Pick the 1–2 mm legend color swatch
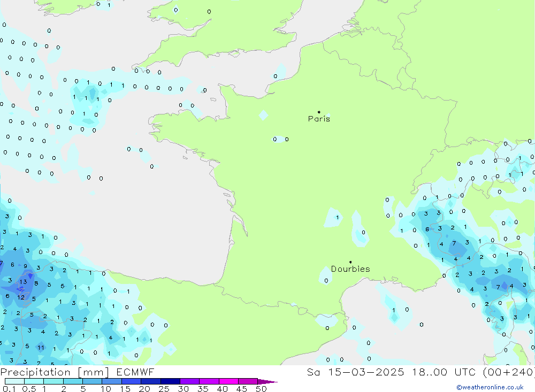 pos(53,381)
